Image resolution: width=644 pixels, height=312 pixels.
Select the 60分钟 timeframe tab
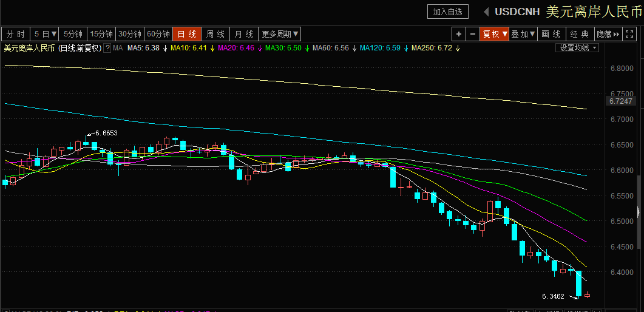coord(158,34)
